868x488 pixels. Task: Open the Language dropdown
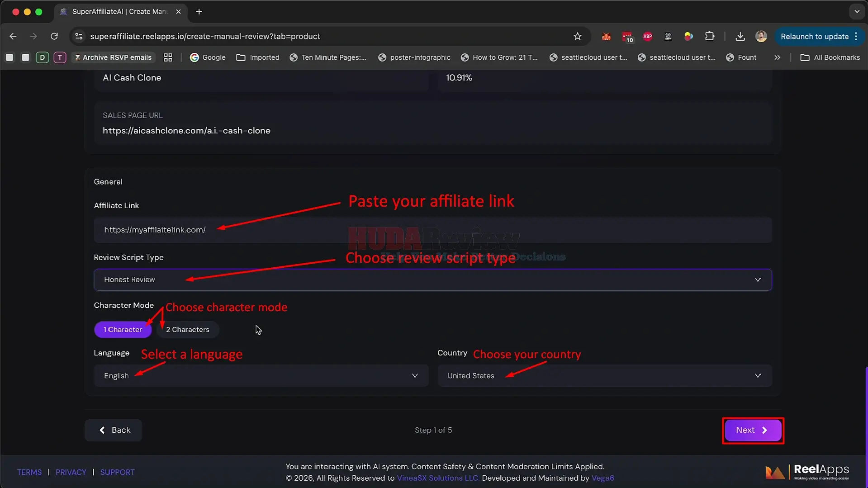261,375
